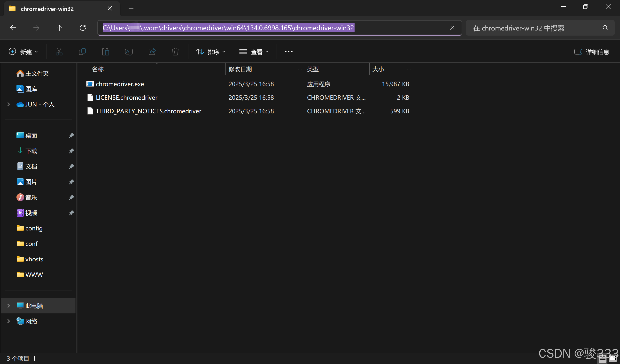Viewport: 620px width, 364px height.
Task: Expand 此电脑 in the sidebar
Action: click(8, 305)
